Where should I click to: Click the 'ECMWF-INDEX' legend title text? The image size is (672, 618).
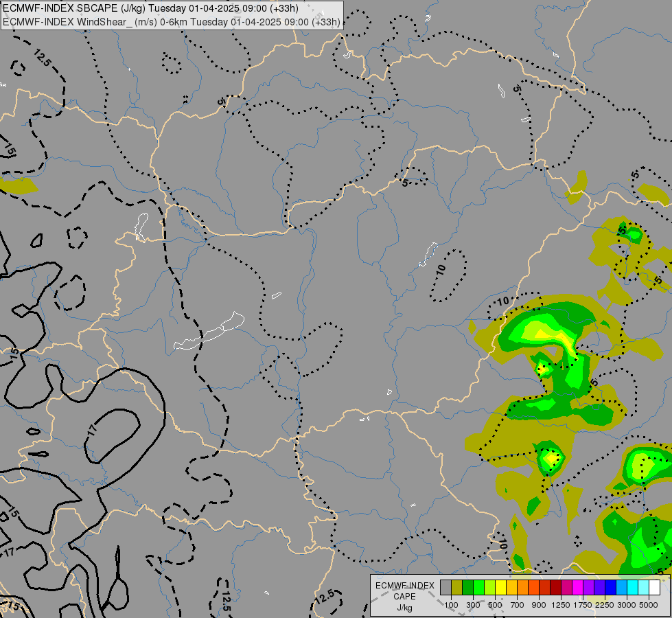point(405,586)
